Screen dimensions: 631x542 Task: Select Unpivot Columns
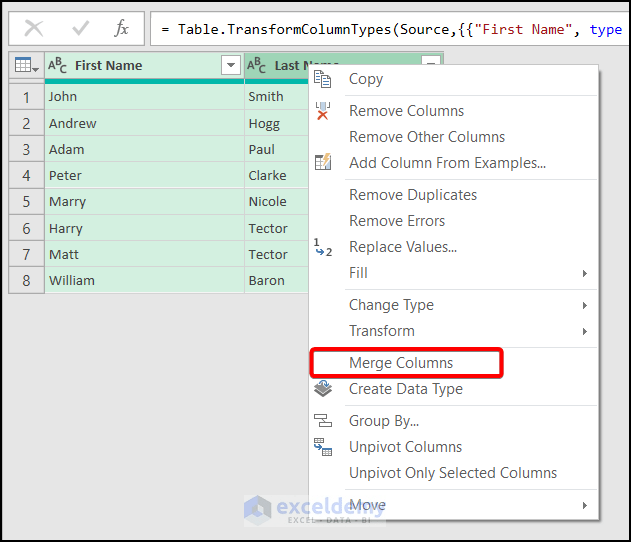(454, 447)
